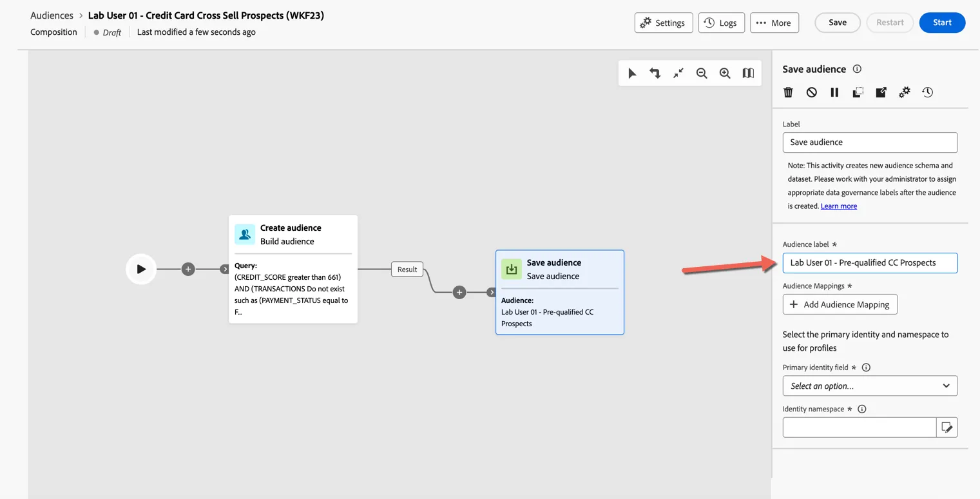Click the play start node on canvas

[x=141, y=269]
